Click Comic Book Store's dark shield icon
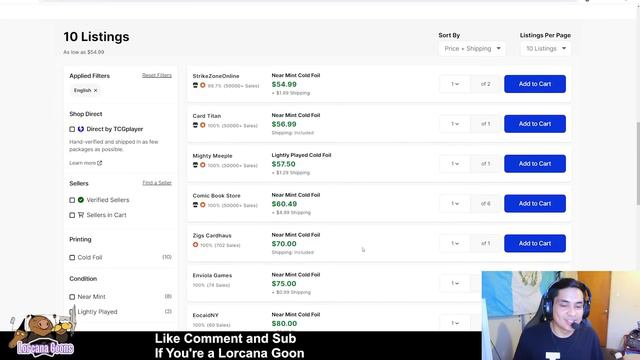The width and height of the screenshot is (640, 360). tap(196, 205)
